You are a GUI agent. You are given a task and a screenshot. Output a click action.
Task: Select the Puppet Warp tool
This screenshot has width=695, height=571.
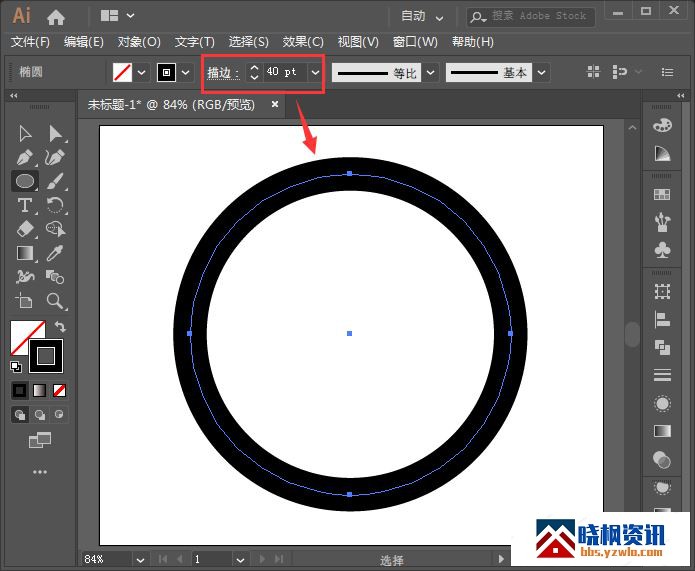(25, 277)
